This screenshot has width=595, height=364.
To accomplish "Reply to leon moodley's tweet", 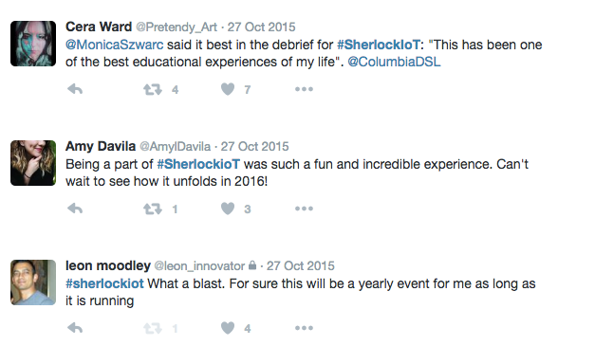I will click(75, 328).
